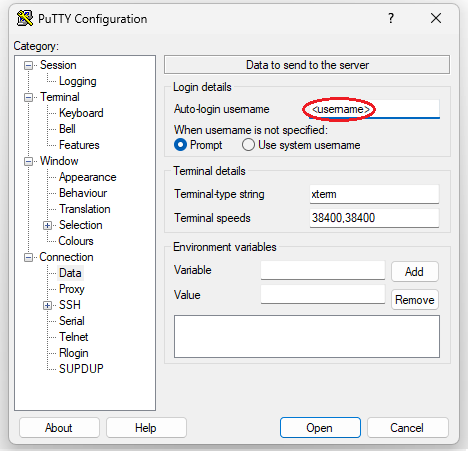Screen dimensions: 468x451
Task: Open the Selection category
Action: (x=81, y=225)
